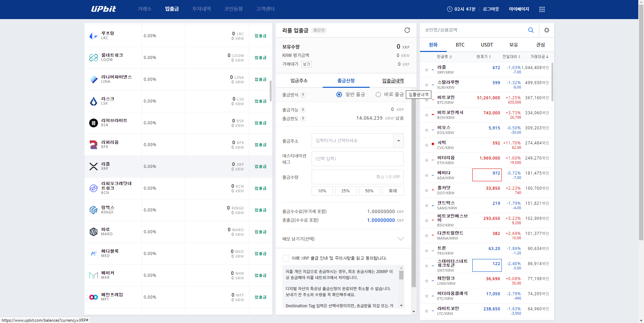Click the Medibloc MED coin icon
The height and width of the screenshot is (323, 644).
click(x=94, y=254)
